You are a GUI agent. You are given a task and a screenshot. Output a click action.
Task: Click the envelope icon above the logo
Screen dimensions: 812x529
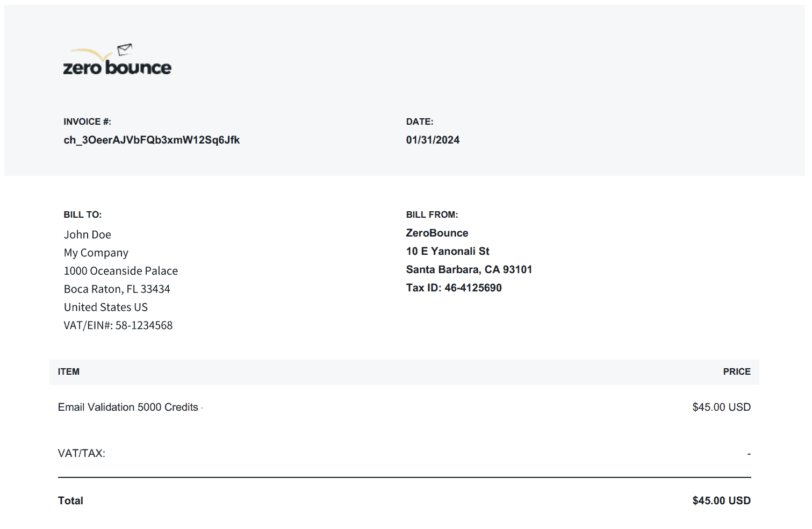click(x=125, y=49)
